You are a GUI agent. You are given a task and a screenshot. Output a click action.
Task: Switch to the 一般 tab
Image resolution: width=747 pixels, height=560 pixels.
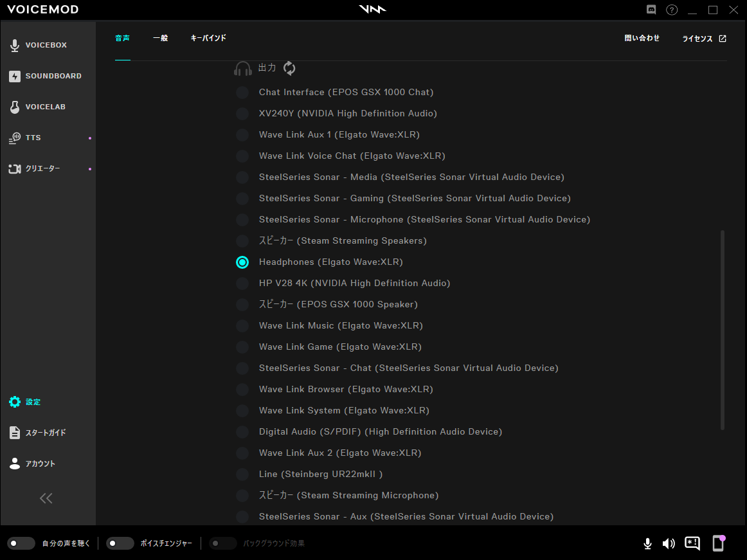click(x=161, y=38)
